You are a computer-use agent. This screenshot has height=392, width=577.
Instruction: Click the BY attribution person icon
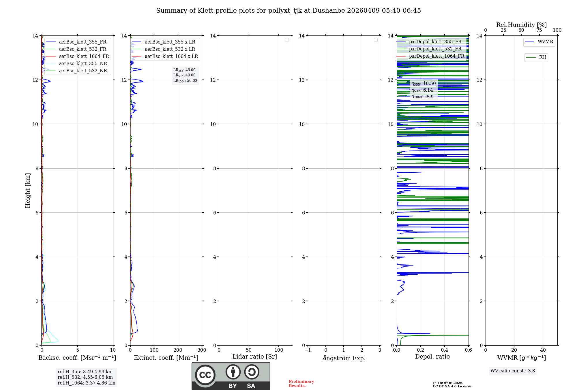[x=233, y=372]
